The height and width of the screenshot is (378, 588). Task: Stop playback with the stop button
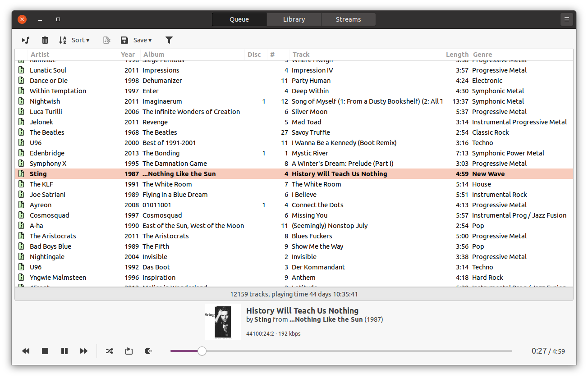tap(45, 351)
